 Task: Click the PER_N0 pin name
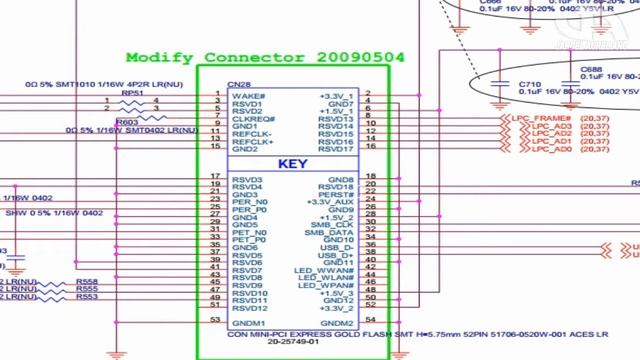point(250,202)
